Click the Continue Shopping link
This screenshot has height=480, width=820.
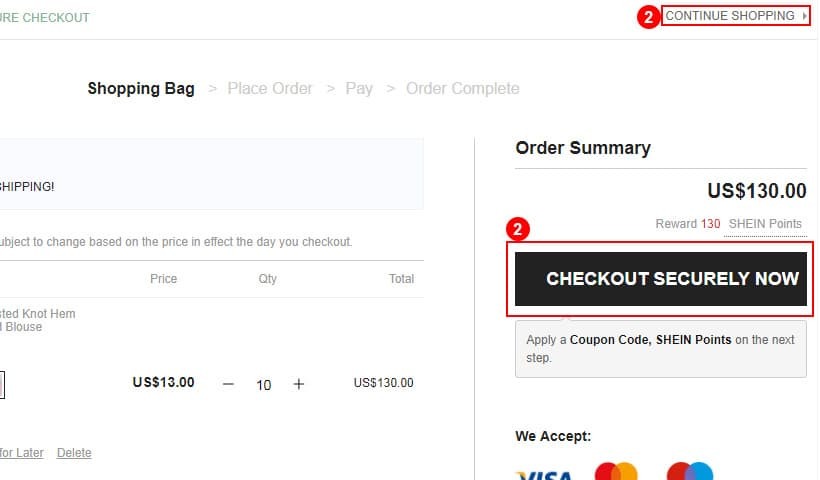coord(730,16)
